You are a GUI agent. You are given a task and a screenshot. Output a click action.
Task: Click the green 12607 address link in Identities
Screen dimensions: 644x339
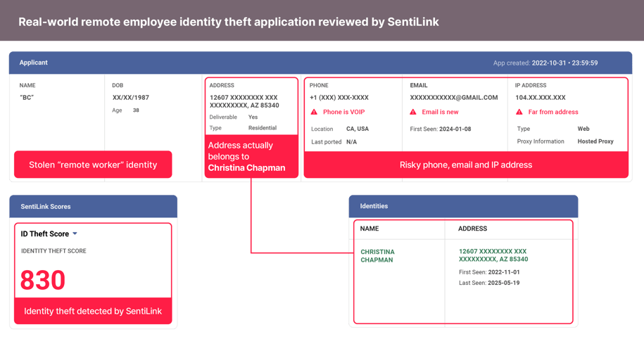[493, 255]
